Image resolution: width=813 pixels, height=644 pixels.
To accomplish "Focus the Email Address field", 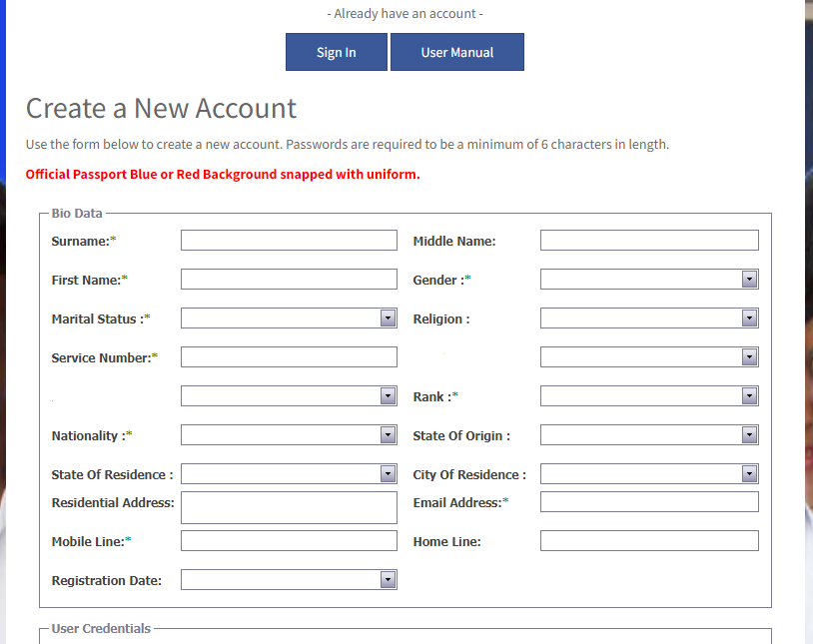I will 648,502.
